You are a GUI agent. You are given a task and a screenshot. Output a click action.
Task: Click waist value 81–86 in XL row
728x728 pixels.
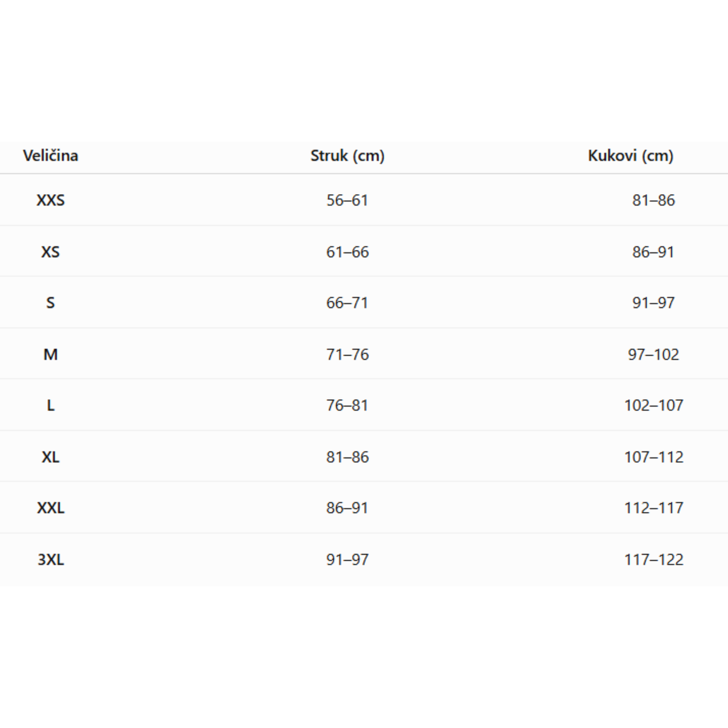tap(348, 457)
